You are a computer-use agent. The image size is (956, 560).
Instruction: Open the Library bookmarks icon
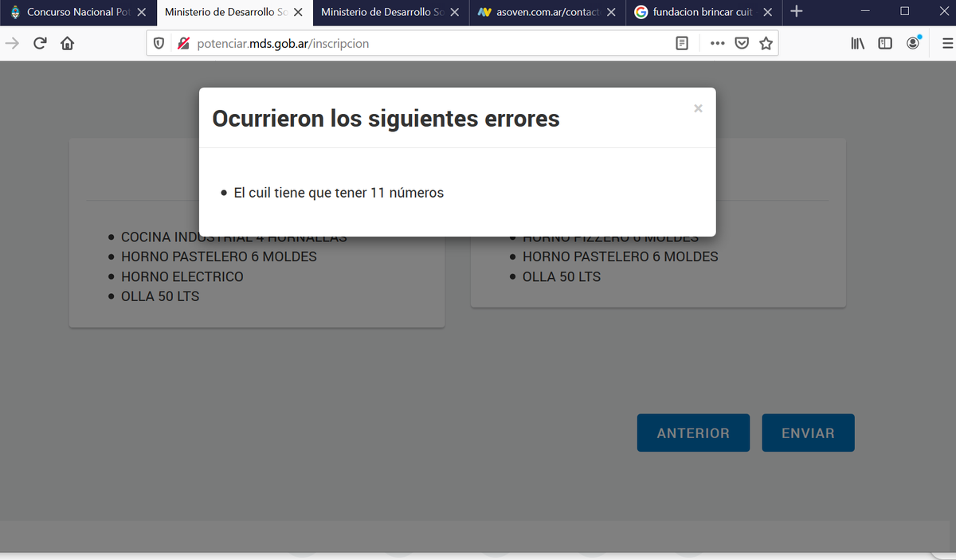(858, 44)
